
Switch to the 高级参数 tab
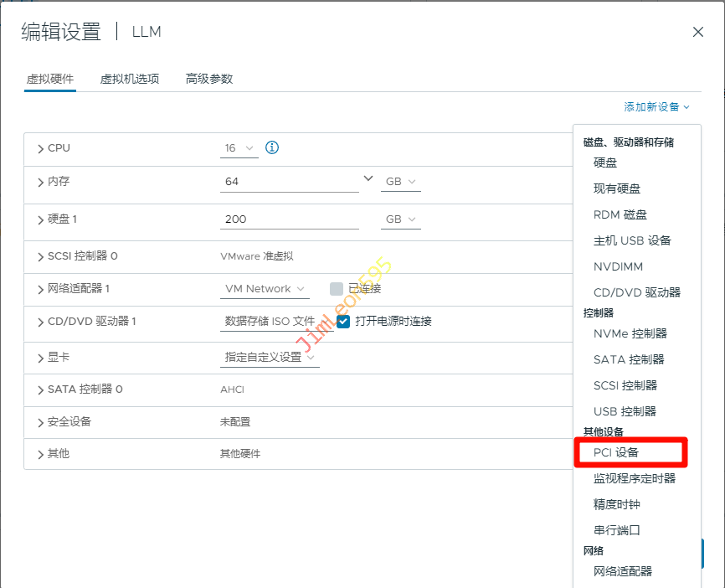coord(209,79)
